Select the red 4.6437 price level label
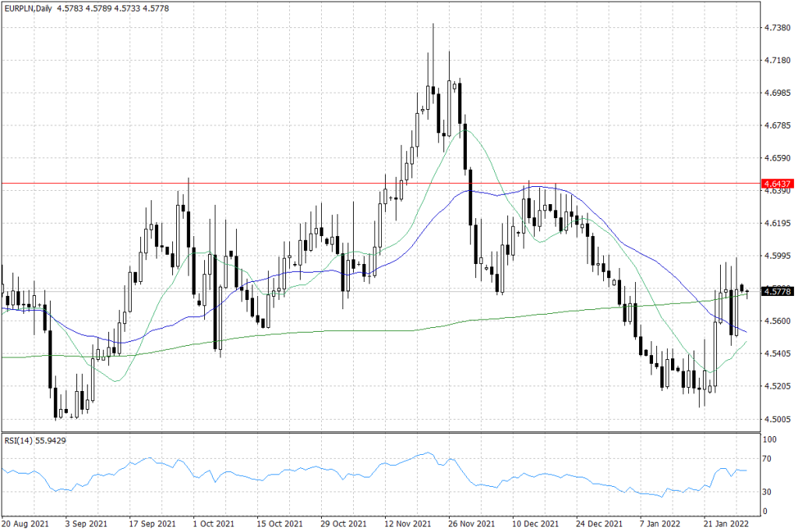This screenshot has height=532, width=798. pyautogui.click(x=778, y=184)
